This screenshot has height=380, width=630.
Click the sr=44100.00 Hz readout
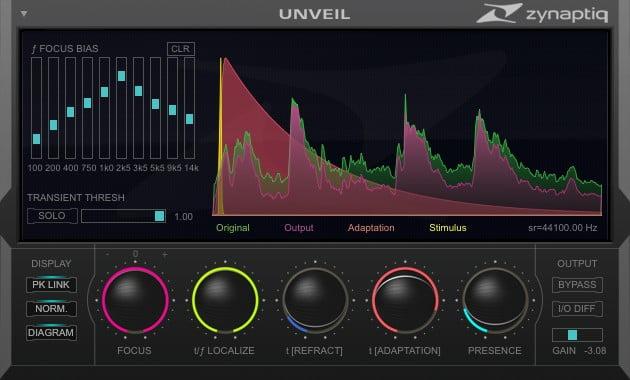pyautogui.click(x=562, y=228)
